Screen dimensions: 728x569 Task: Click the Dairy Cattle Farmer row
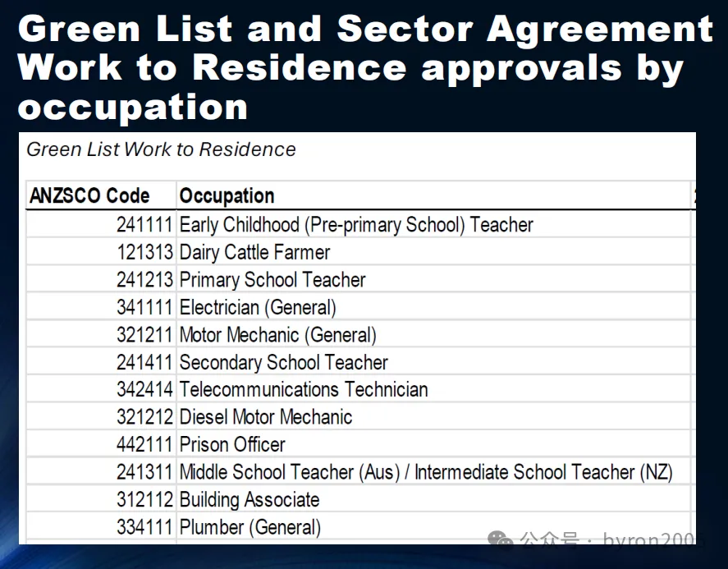pos(254,252)
